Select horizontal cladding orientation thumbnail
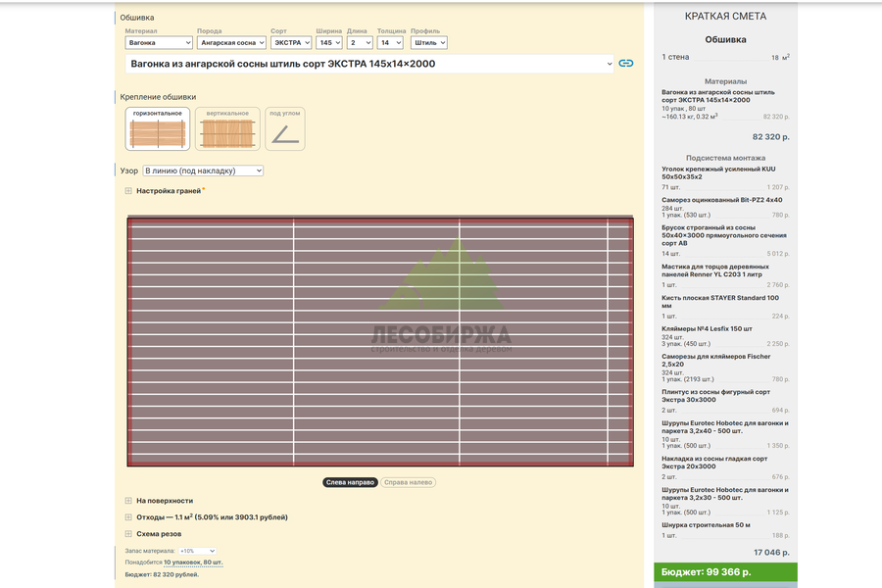This screenshot has width=882, height=588. [x=158, y=128]
